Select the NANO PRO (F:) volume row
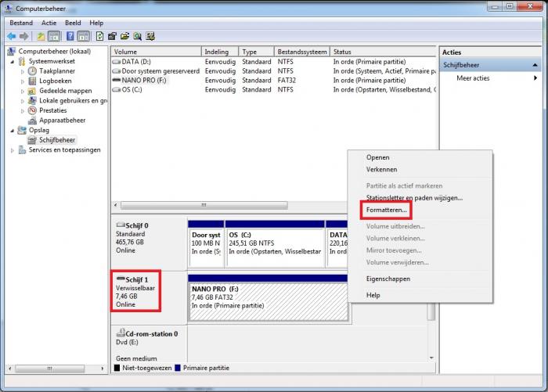This screenshot has height=392, width=548. (x=274, y=81)
